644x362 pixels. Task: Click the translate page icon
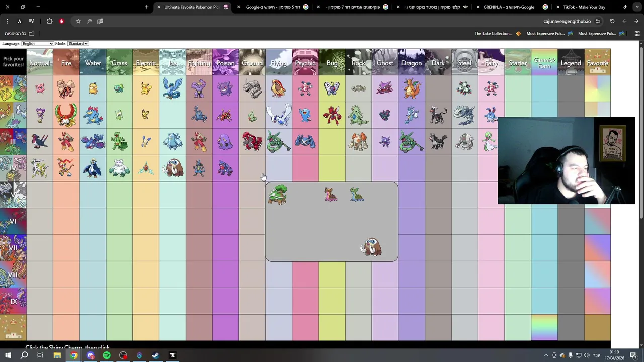point(100,21)
